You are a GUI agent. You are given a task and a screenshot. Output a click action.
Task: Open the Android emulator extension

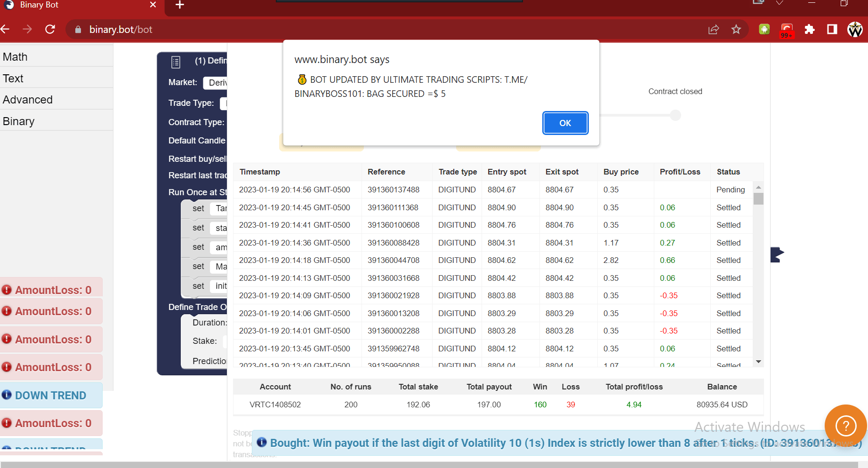764,29
